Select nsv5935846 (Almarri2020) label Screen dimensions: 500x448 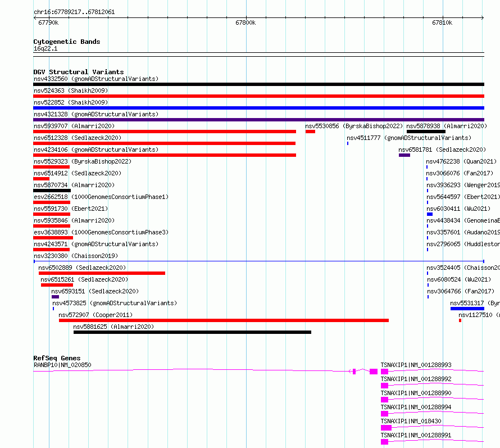(74, 220)
